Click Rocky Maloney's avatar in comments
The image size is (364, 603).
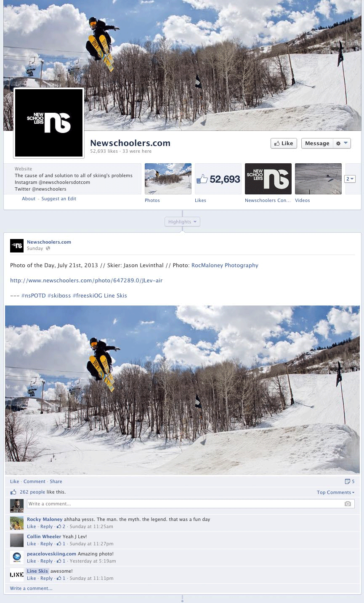click(17, 523)
